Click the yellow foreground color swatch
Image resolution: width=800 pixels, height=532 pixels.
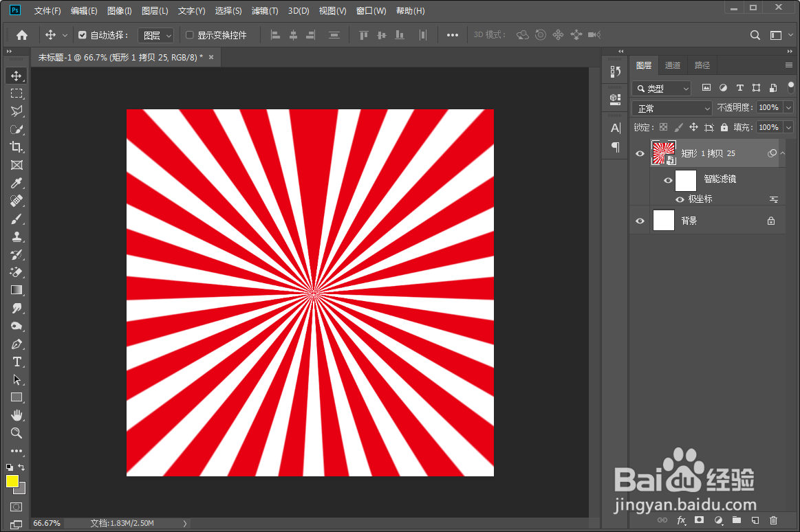(12, 482)
